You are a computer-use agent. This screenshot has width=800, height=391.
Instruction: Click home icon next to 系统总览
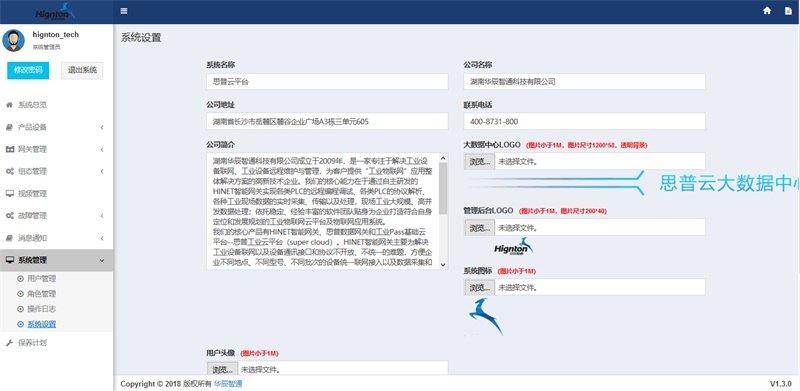(x=9, y=105)
